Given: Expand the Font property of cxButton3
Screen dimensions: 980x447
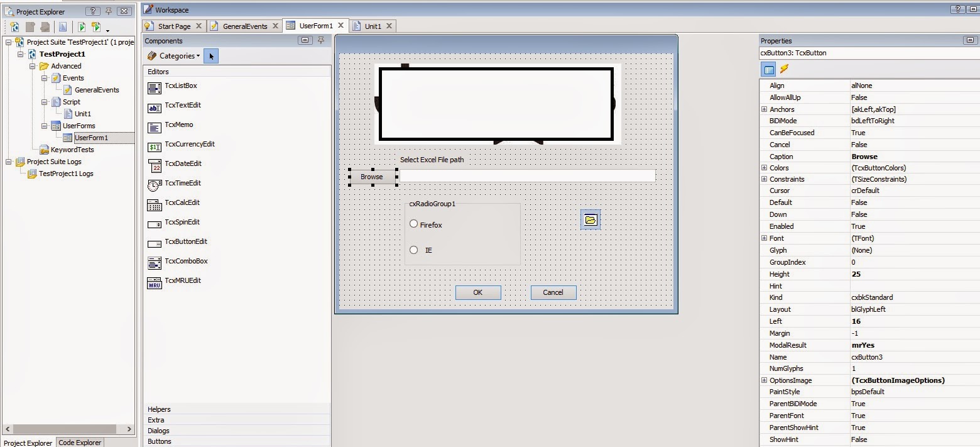Looking at the screenshot, I should pyautogui.click(x=763, y=238).
